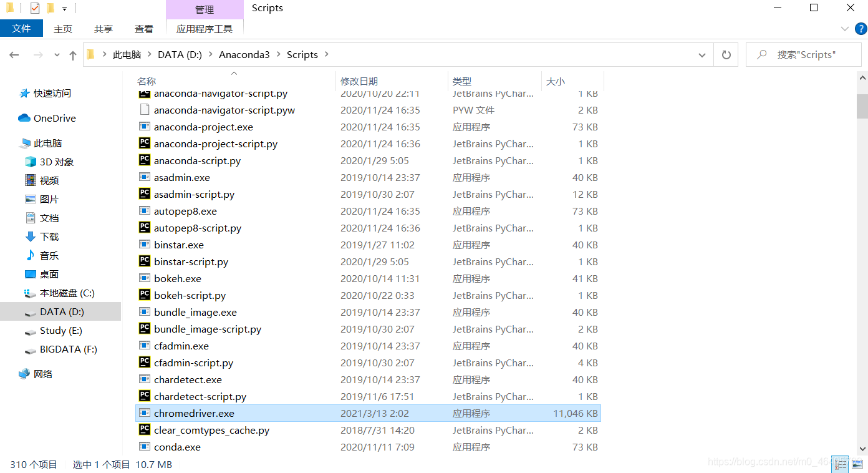The image size is (868, 473).
Task: Click the Network icon in sidebar
Action: click(24, 374)
